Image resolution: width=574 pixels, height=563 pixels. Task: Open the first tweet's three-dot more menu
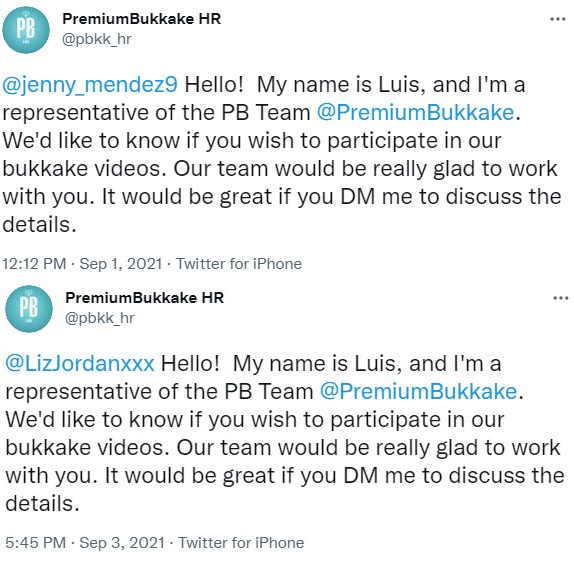point(558,19)
